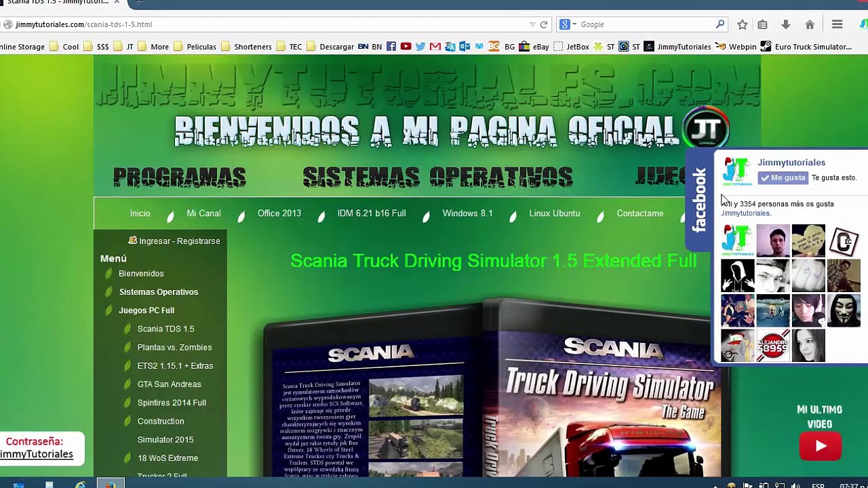The image size is (868, 488).
Task: Click the Facebook side tab label
Action: pyautogui.click(x=698, y=201)
